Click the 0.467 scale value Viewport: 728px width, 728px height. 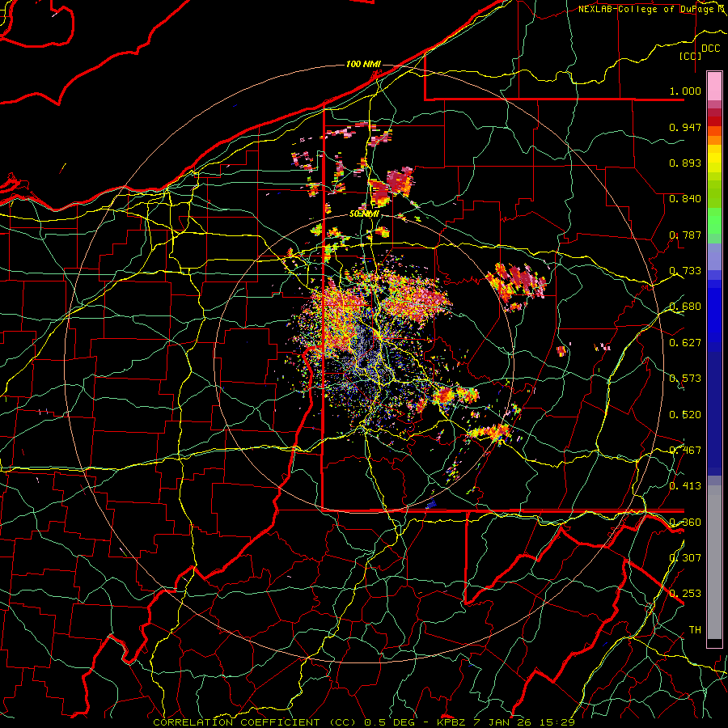point(685,451)
